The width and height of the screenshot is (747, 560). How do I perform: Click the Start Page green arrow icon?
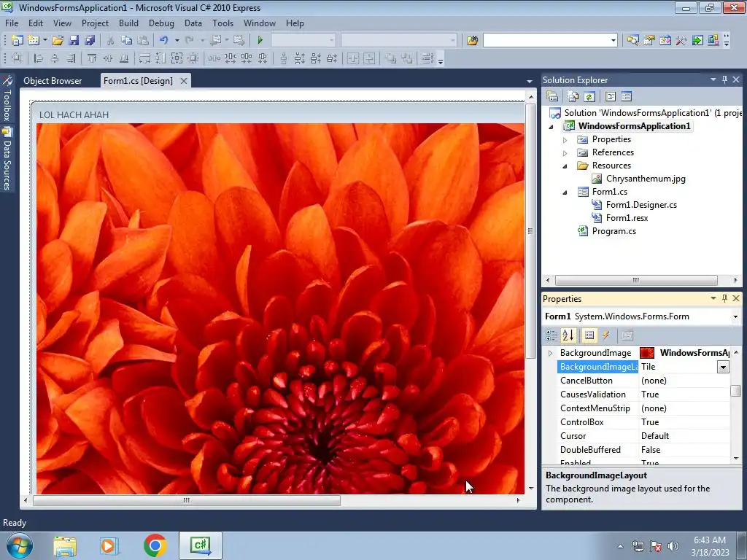pos(697,41)
